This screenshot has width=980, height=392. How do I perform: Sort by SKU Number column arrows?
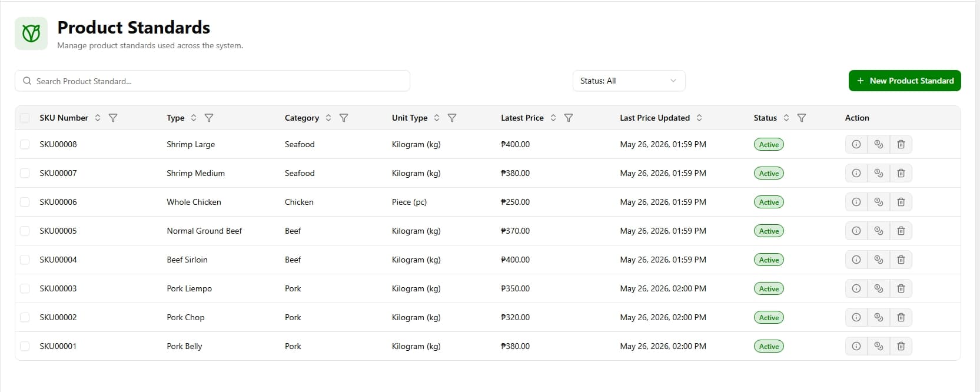(x=98, y=118)
